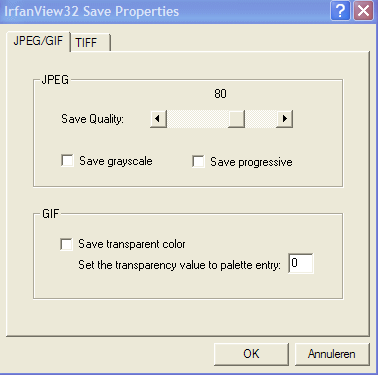The width and height of the screenshot is (378, 375).
Task: Click the 'Save grayscale' label text
Action: tap(116, 161)
